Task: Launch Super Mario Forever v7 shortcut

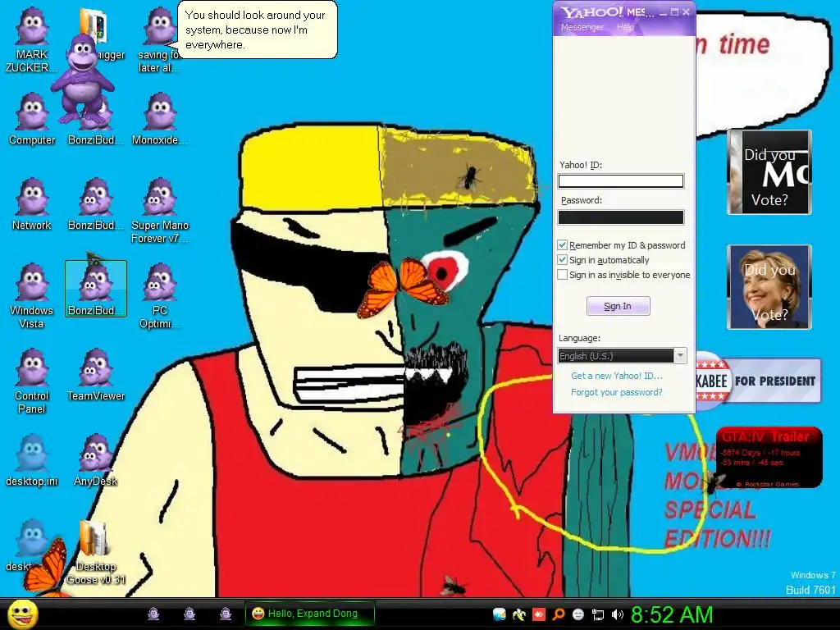Action: 160,211
